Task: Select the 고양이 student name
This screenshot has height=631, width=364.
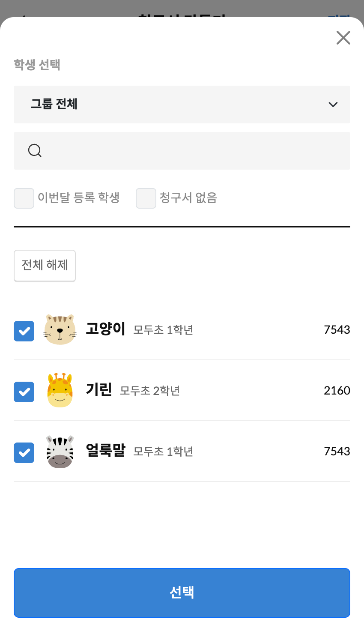Action: [x=105, y=329]
